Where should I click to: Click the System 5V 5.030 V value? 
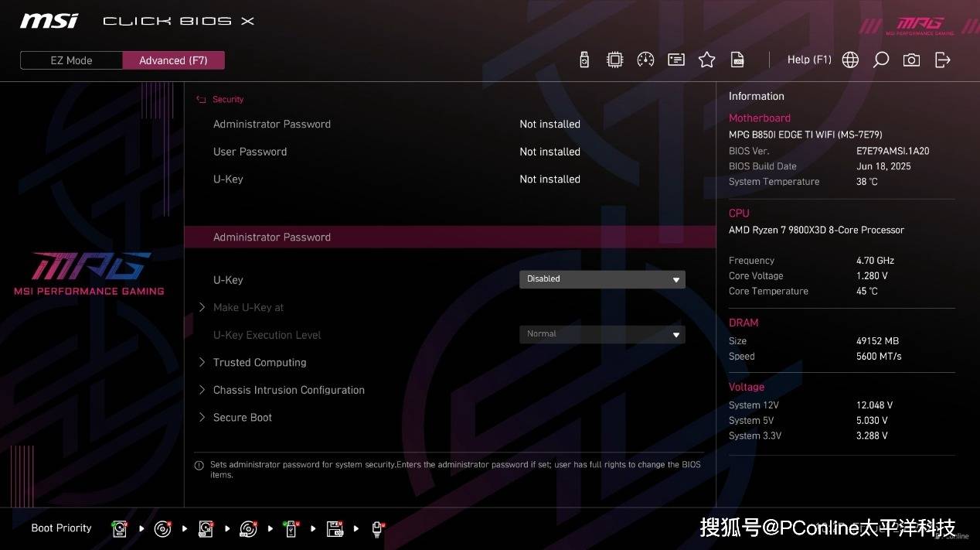(x=872, y=421)
